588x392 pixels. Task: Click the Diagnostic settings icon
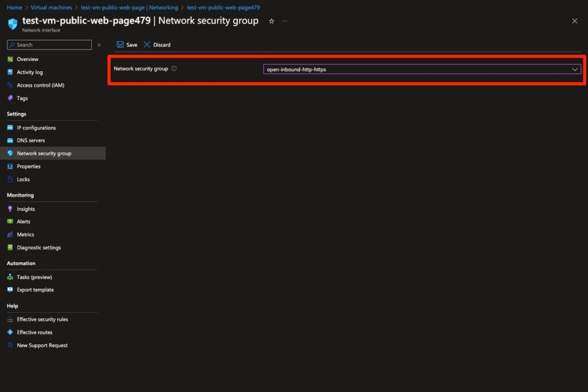10,247
